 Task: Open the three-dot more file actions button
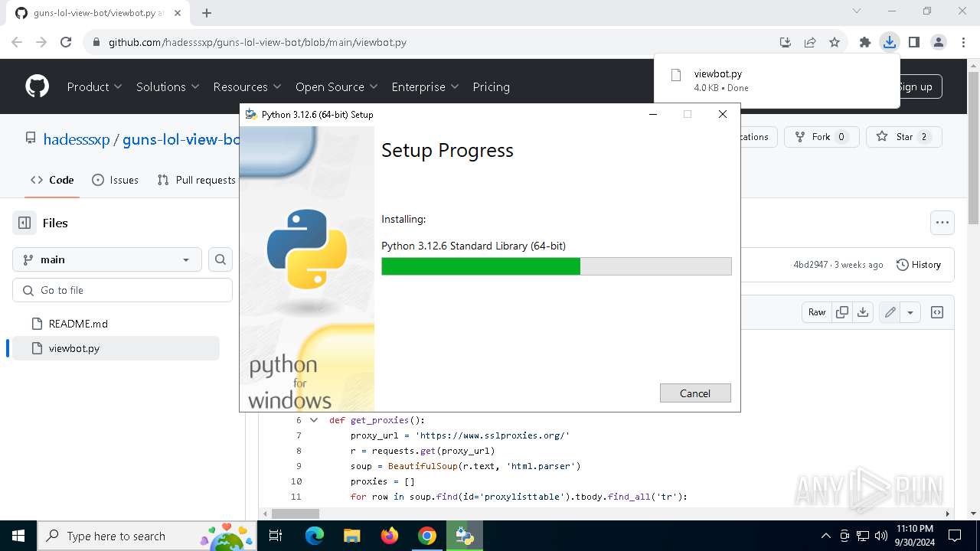point(942,223)
